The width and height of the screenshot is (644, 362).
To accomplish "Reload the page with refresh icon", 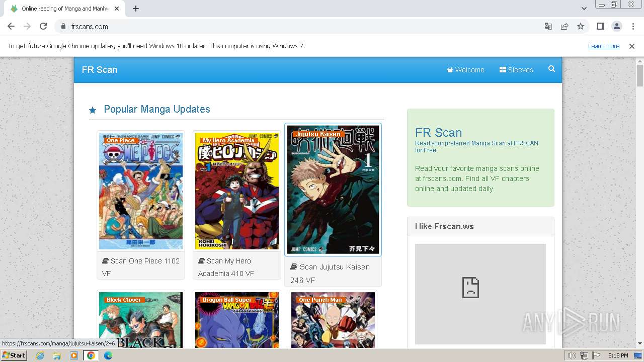I will coord(43,26).
